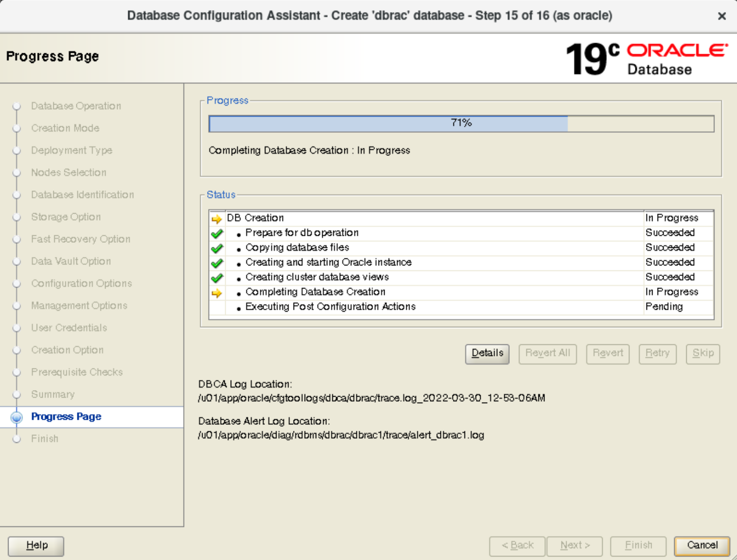Click the Revert All button
This screenshot has width=737, height=560.
pyautogui.click(x=547, y=353)
